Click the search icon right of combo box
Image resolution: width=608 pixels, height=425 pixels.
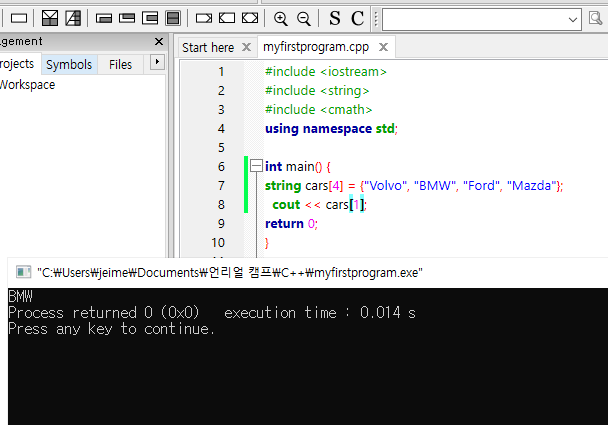coord(595,18)
